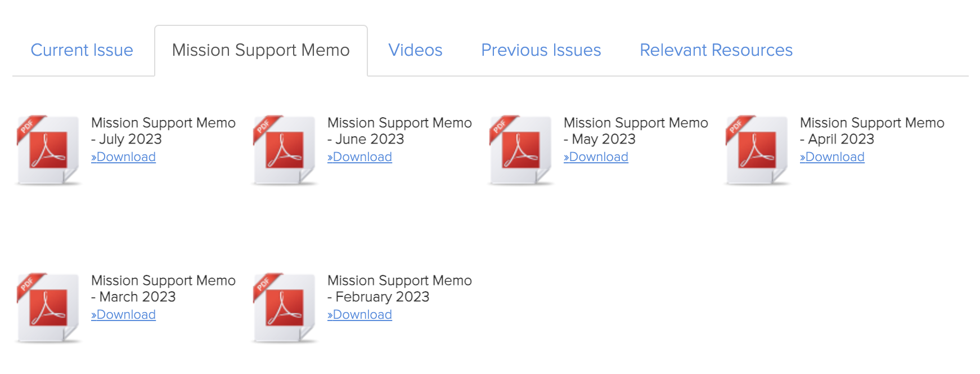Open the Videos tab

click(415, 50)
